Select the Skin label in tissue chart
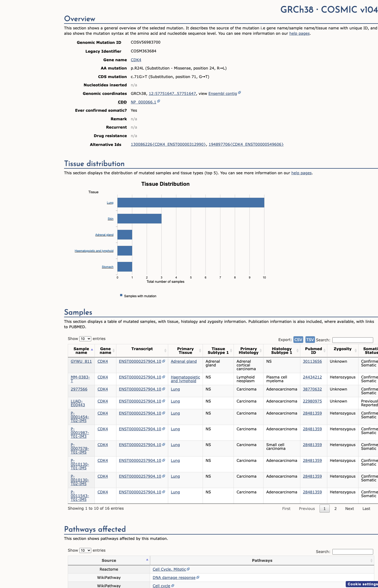The height and width of the screenshot is (588, 378). click(111, 219)
